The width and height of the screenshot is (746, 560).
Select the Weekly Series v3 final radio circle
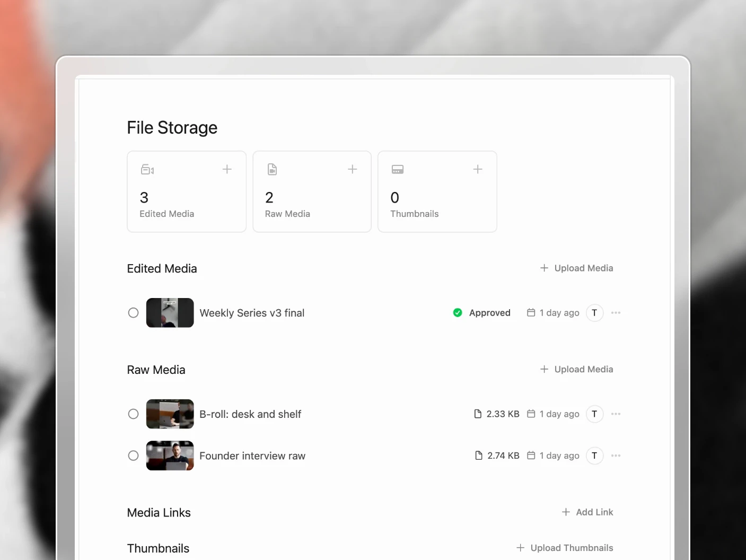(134, 313)
